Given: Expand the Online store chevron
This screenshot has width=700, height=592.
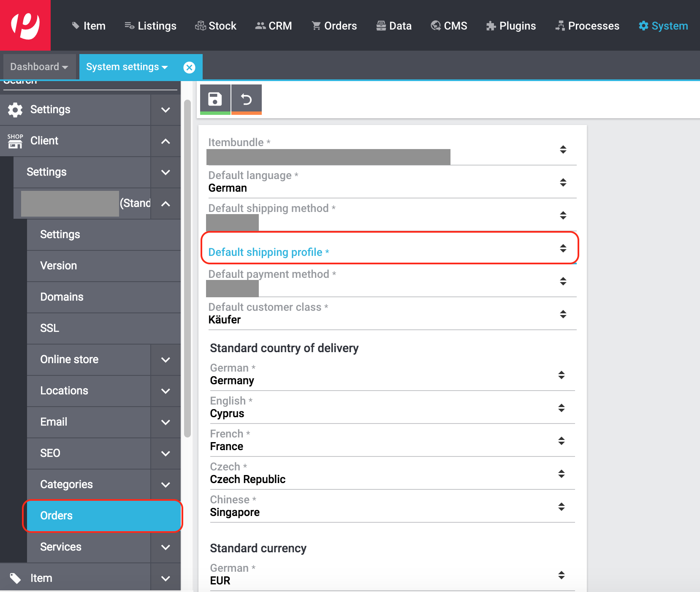Looking at the screenshot, I should pyautogui.click(x=166, y=360).
